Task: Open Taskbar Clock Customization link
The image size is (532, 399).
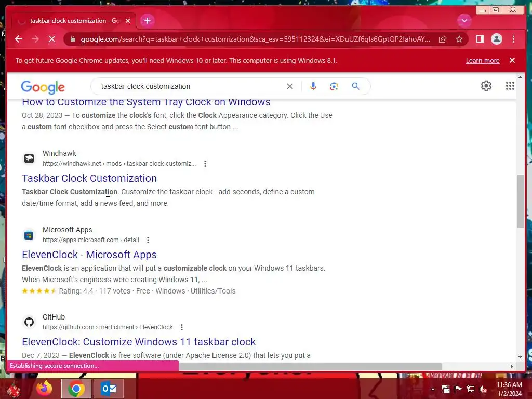Action: [x=89, y=178]
